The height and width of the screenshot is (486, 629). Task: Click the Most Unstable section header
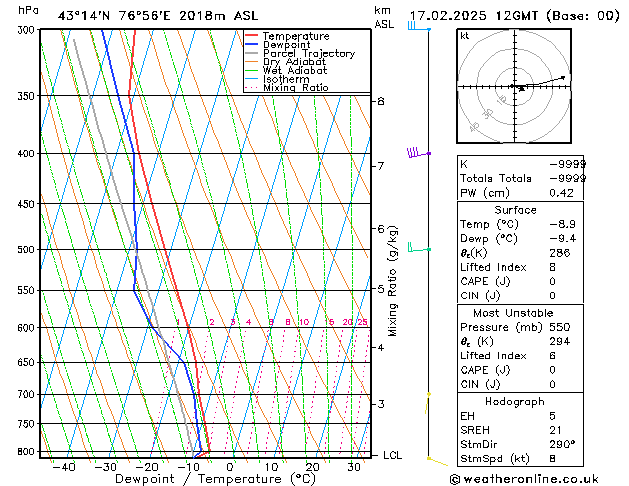point(515,313)
